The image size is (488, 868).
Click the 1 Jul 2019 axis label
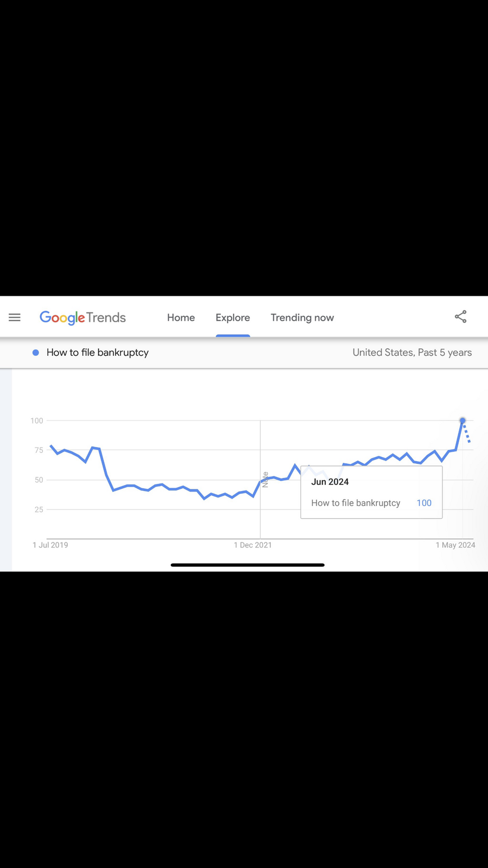pyautogui.click(x=50, y=545)
